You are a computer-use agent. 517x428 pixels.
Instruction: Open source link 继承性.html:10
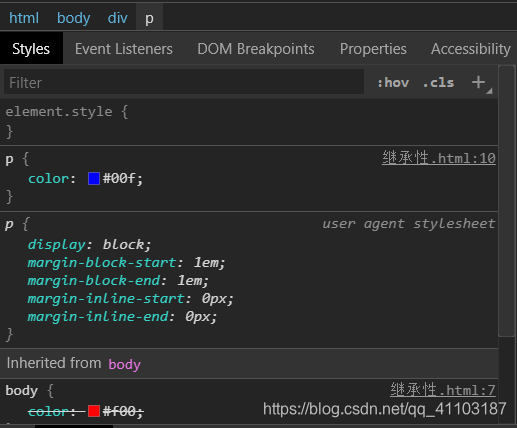439,158
